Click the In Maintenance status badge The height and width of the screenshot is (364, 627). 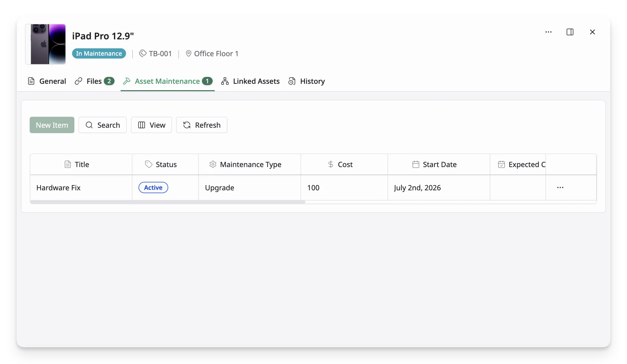(99, 53)
